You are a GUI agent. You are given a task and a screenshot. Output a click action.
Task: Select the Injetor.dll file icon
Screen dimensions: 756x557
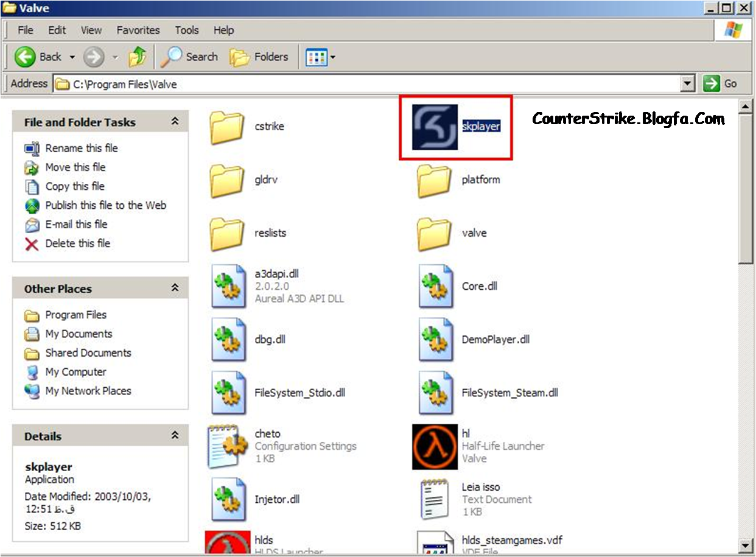[x=229, y=500]
